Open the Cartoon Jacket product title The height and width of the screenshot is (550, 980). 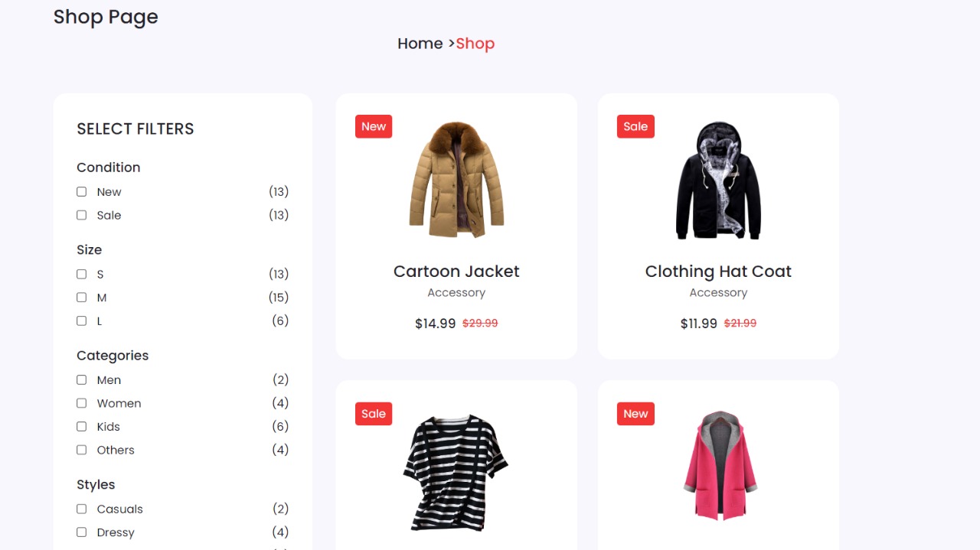click(x=456, y=272)
